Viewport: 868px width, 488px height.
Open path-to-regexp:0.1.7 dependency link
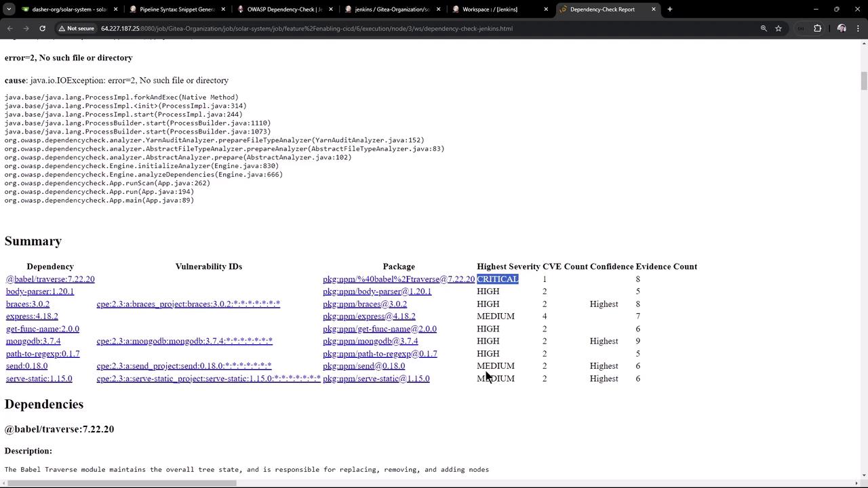(x=43, y=354)
